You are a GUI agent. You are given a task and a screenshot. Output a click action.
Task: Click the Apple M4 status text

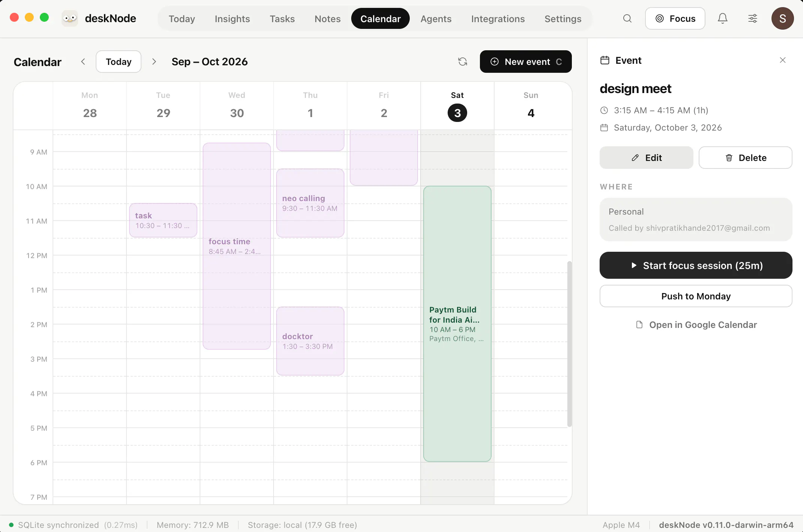(621, 525)
